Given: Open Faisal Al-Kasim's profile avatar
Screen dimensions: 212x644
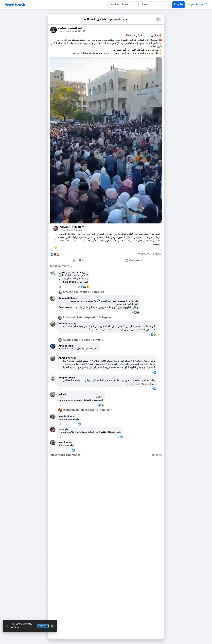Looking at the screenshot, I should pyautogui.click(x=56, y=228).
